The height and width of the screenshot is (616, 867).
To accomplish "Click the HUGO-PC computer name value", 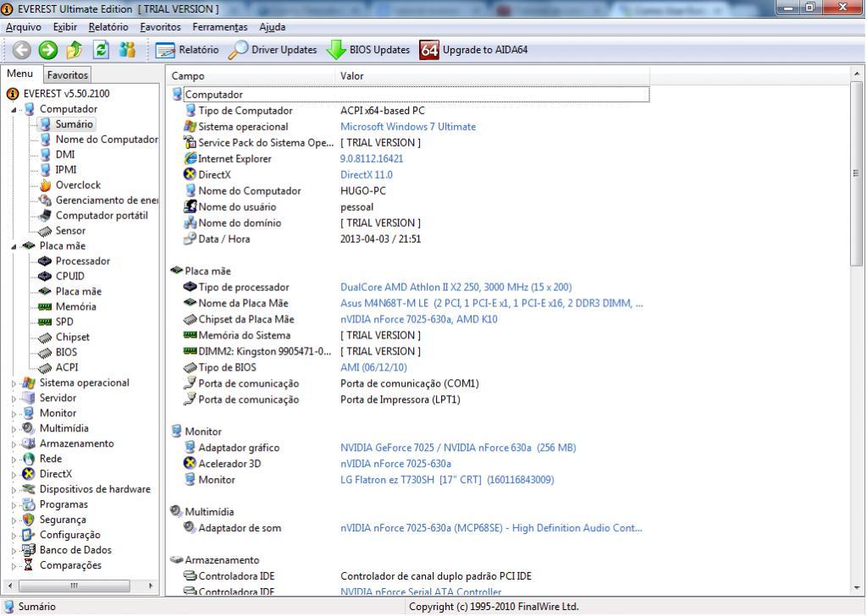I will coord(362,190).
